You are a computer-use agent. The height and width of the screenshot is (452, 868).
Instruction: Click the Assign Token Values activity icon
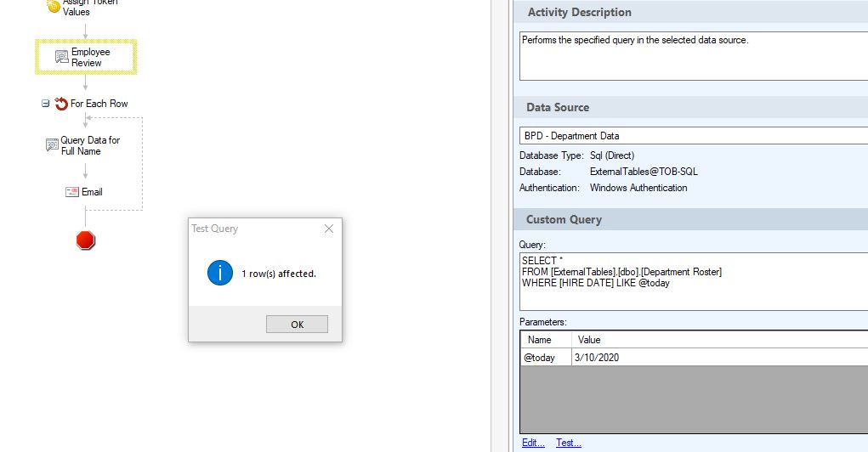point(54,6)
